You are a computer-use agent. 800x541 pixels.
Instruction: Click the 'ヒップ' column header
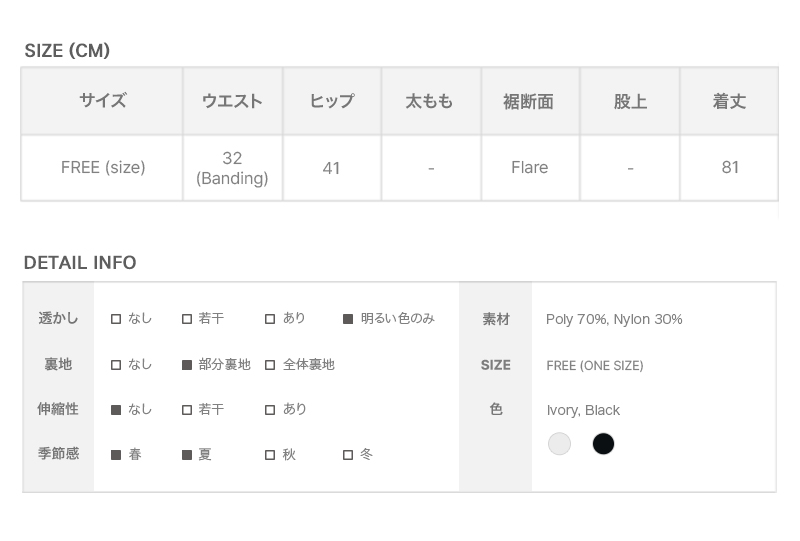click(331, 101)
